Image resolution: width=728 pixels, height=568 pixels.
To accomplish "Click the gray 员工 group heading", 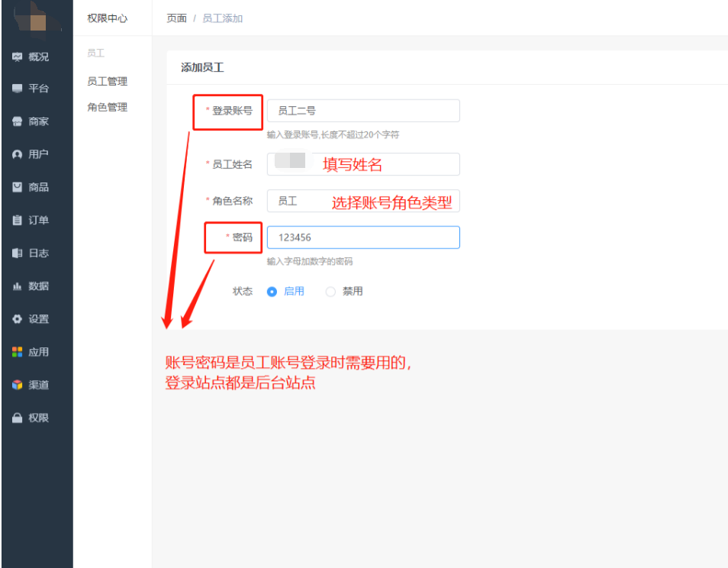I will coord(96,53).
